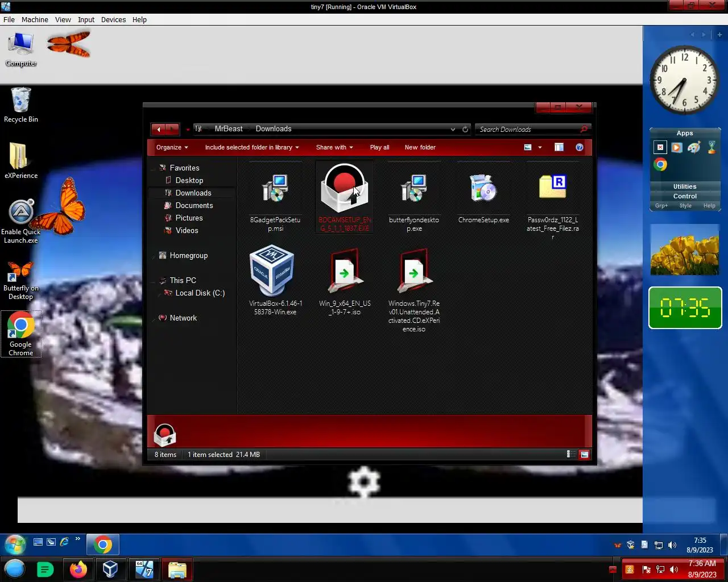
Task: Launch Enable Quick Launch.exe desktop icon
Action: [x=21, y=222]
